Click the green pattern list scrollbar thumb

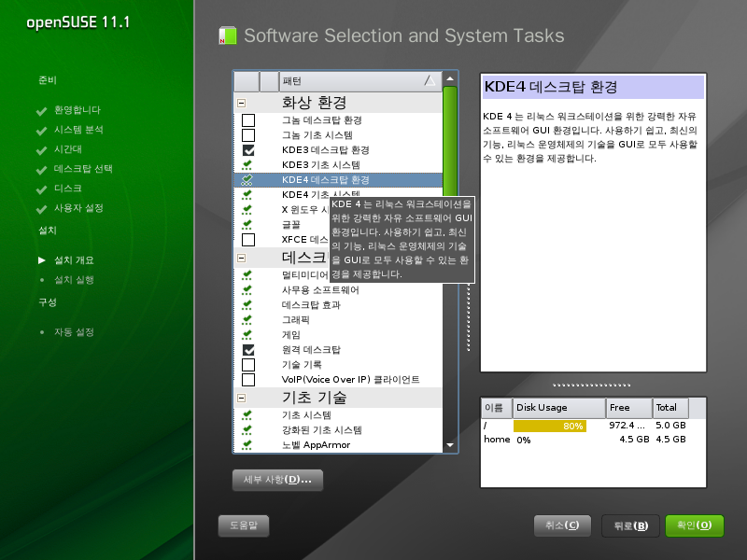click(x=450, y=141)
